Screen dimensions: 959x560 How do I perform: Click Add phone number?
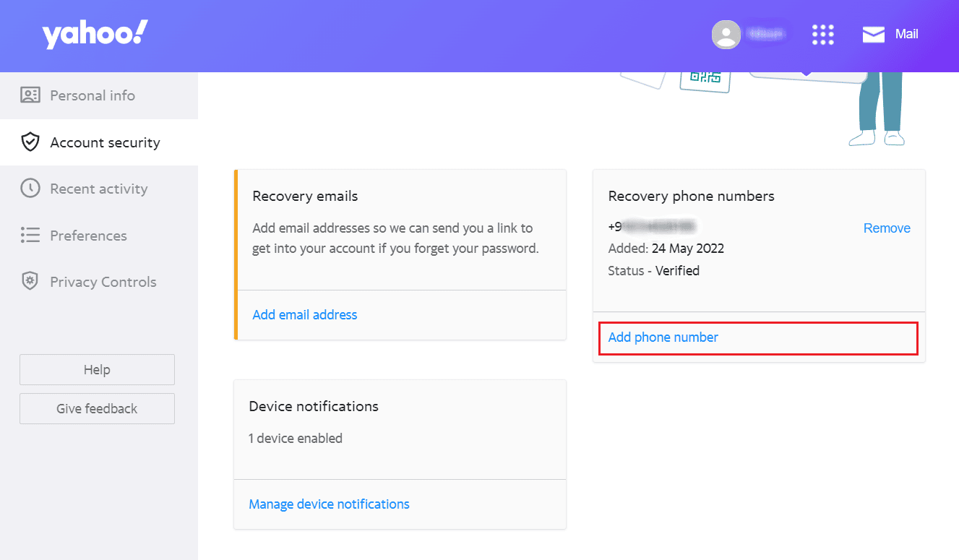point(663,337)
